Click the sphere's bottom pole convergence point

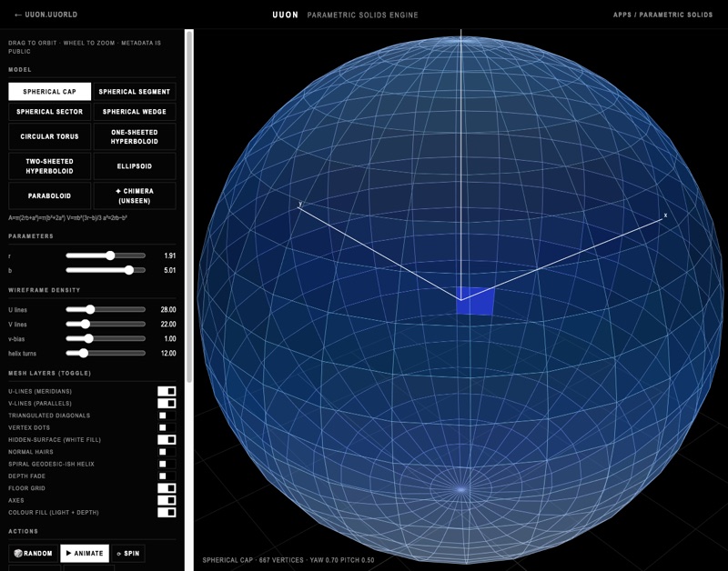pyautogui.click(x=460, y=489)
